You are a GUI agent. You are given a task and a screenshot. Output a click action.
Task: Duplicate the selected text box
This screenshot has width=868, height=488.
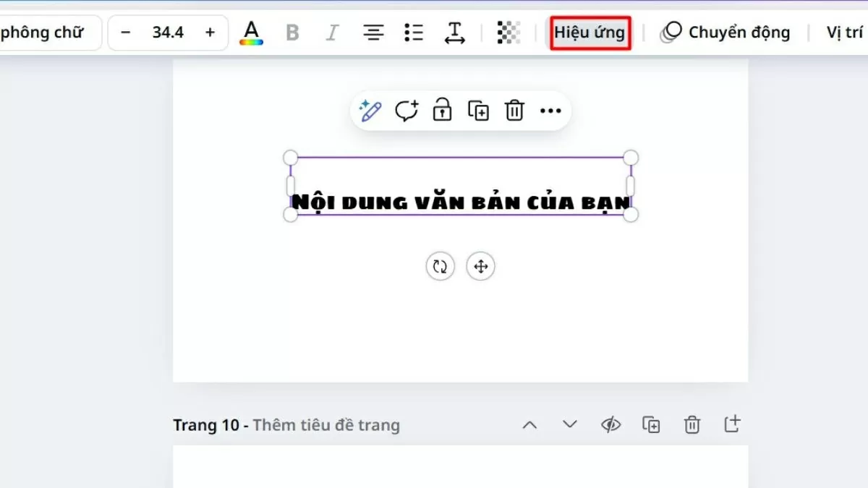coord(477,110)
